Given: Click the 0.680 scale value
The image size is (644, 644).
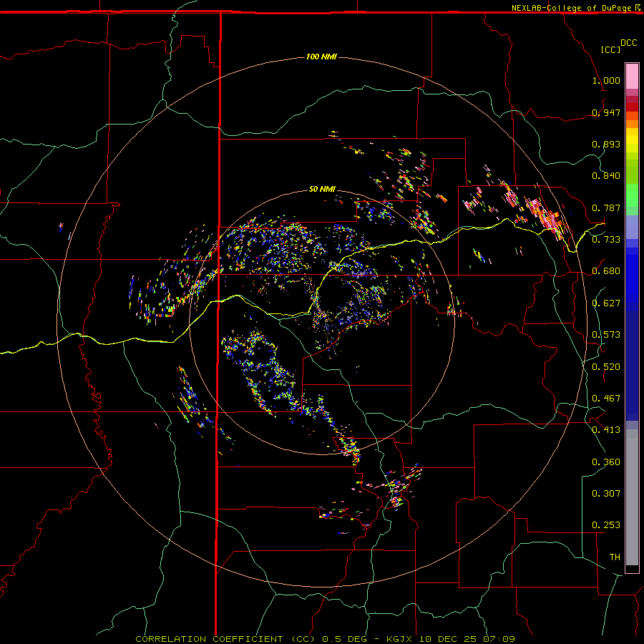Looking at the screenshot, I should tap(606, 271).
